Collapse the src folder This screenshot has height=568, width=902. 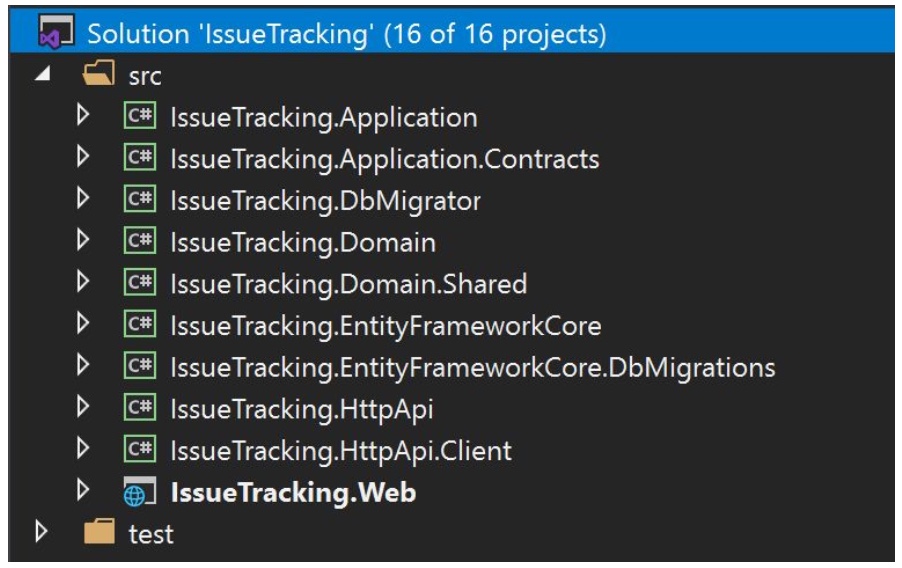(x=43, y=73)
